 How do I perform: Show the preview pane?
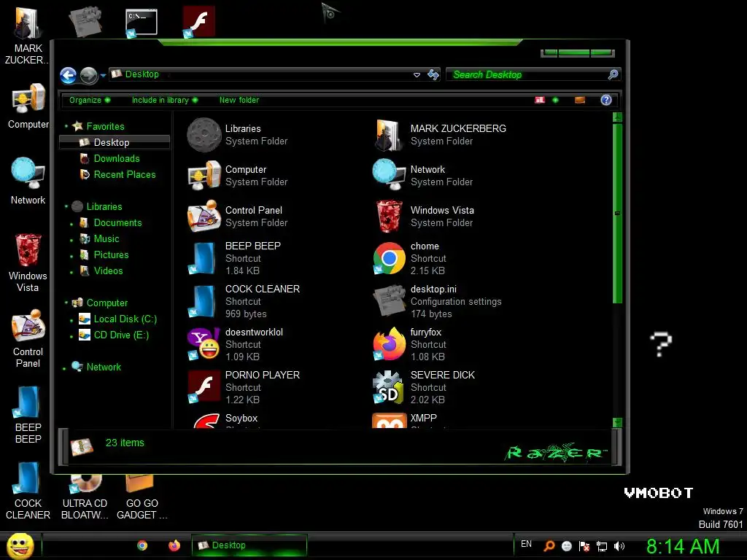click(580, 100)
